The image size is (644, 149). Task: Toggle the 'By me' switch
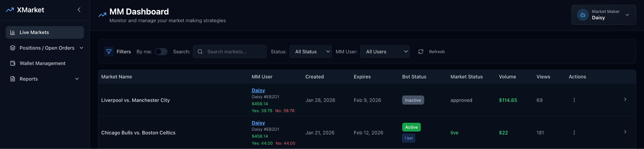pyautogui.click(x=161, y=52)
